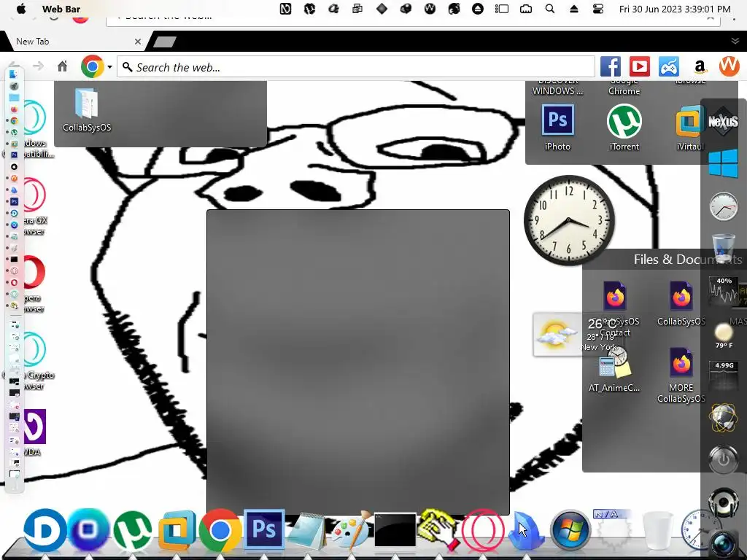
Task: Open the camera lens icon in right dock
Action: (723, 542)
